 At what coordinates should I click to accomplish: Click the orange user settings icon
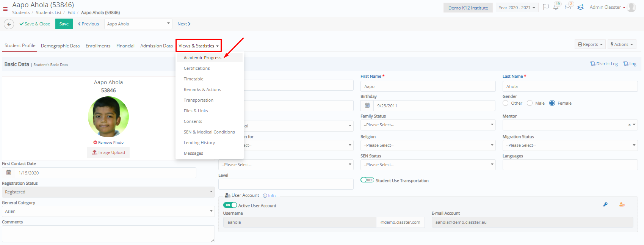click(622, 204)
